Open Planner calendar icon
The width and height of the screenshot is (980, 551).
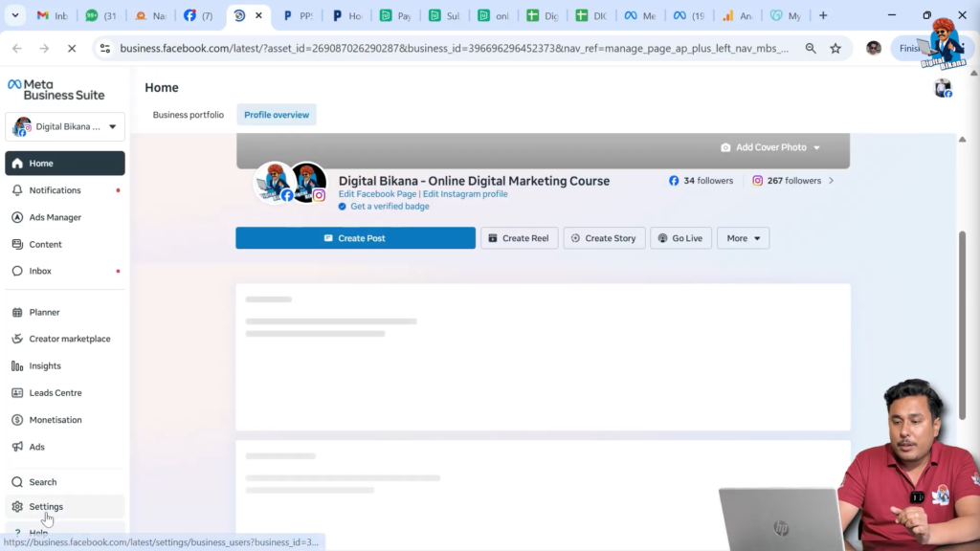click(17, 312)
